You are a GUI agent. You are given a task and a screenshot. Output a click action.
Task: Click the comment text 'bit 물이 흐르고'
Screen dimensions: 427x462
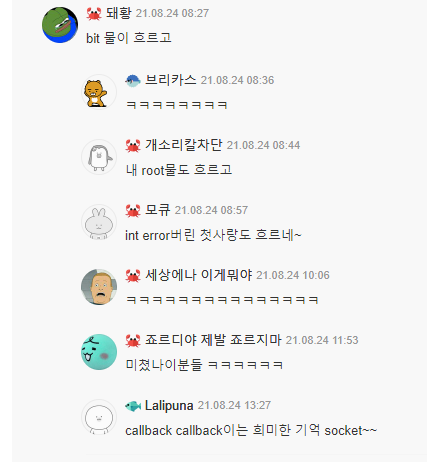[129, 38]
